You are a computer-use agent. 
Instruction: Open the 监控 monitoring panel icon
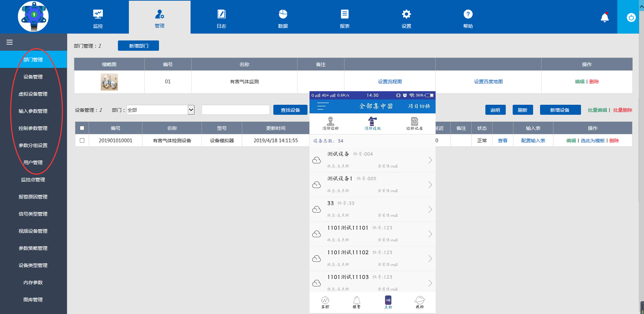click(x=98, y=17)
